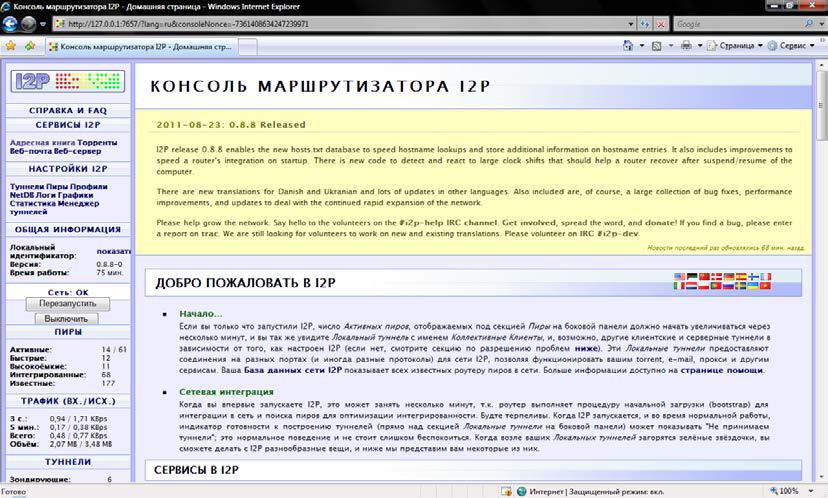828x498 pixels.
Task: Open the Справка и FAQ sidebar section
Action: click(x=67, y=108)
